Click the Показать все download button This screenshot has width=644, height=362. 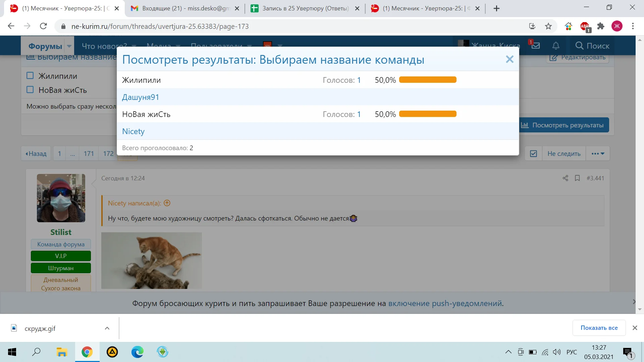click(x=599, y=327)
